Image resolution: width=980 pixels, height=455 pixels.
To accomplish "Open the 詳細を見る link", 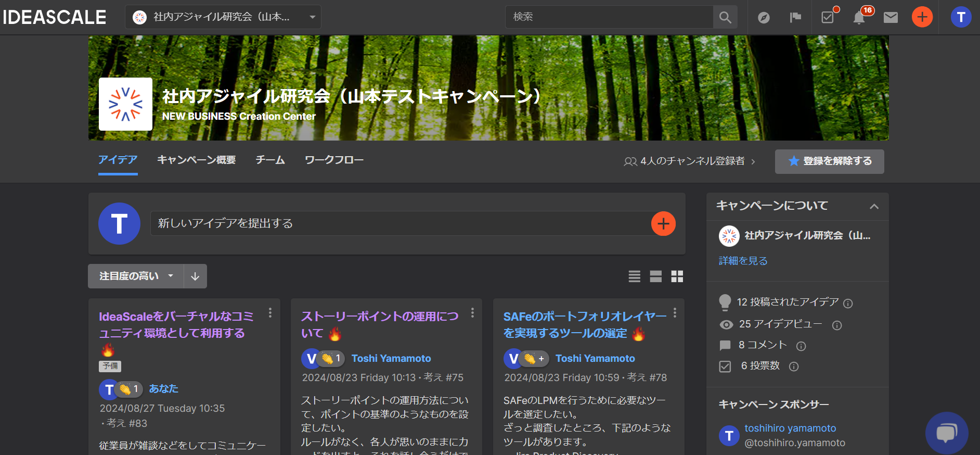I will (743, 261).
